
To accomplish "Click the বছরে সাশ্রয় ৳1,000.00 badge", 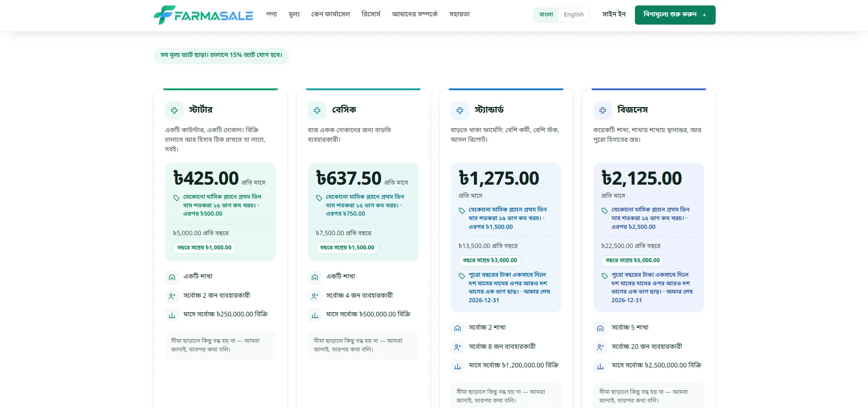I will [204, 248].
